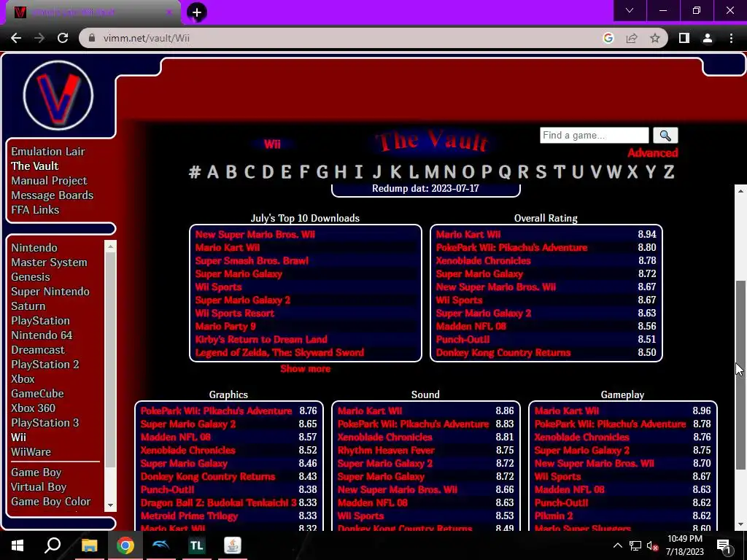Open the Chrome three-dot menu
The image size is (747, 560).
click(731, 38)
